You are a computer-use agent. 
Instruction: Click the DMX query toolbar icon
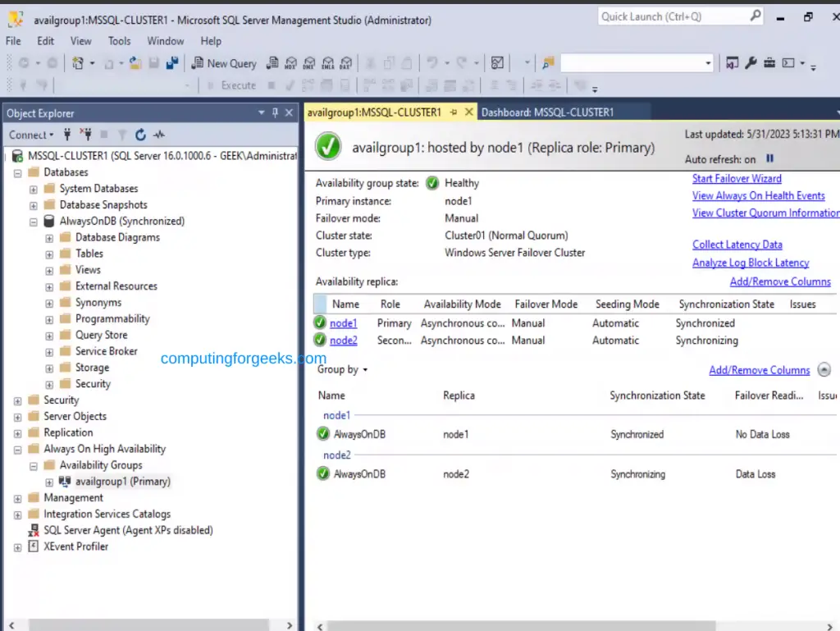coord(309,63)
